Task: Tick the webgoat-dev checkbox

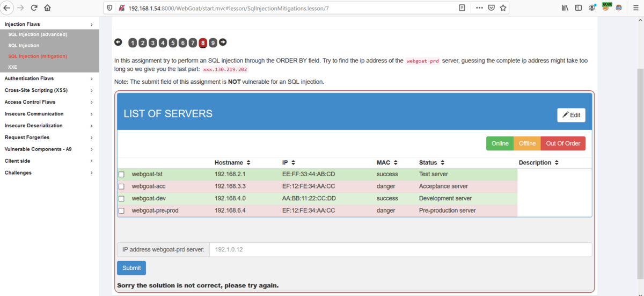Action: (121, 199)
